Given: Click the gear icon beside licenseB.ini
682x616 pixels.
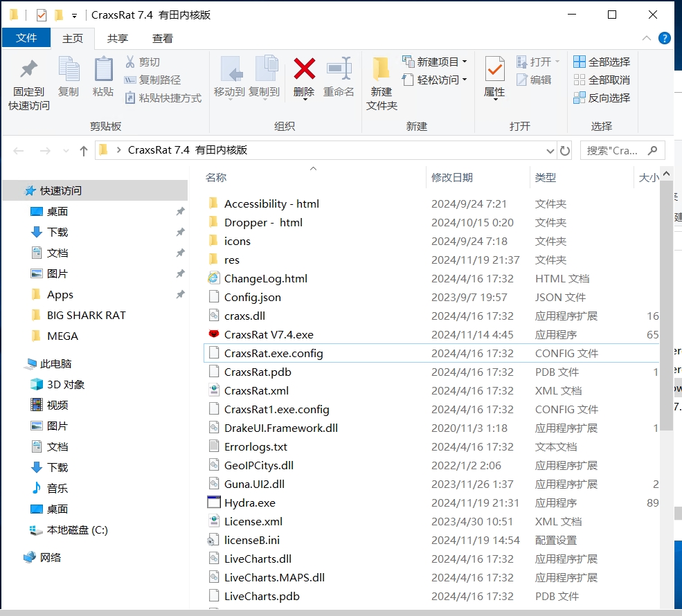Looking at the screenshot, I should 213,541.
